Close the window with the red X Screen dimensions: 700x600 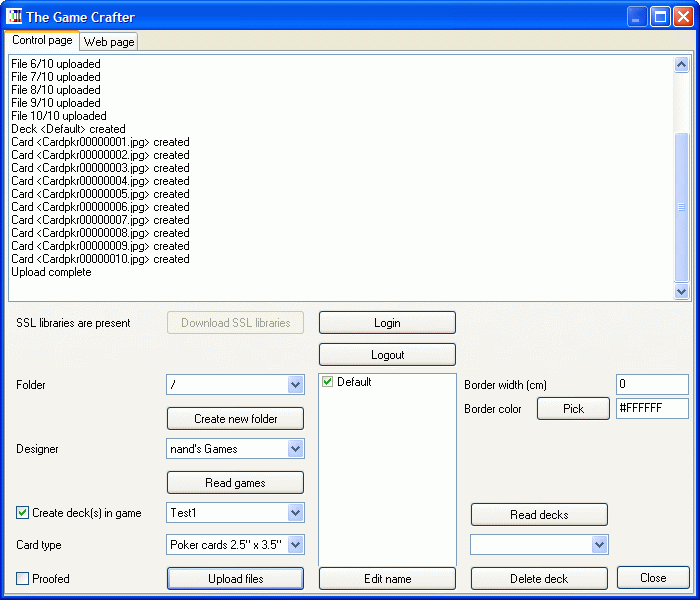(683, 17)
